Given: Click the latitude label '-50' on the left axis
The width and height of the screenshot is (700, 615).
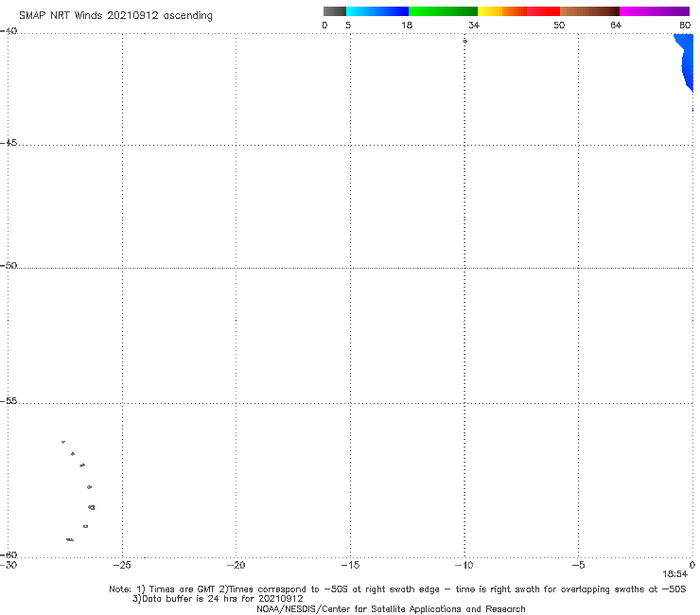Looking at the screenshot, I should (x=9, y=265).
